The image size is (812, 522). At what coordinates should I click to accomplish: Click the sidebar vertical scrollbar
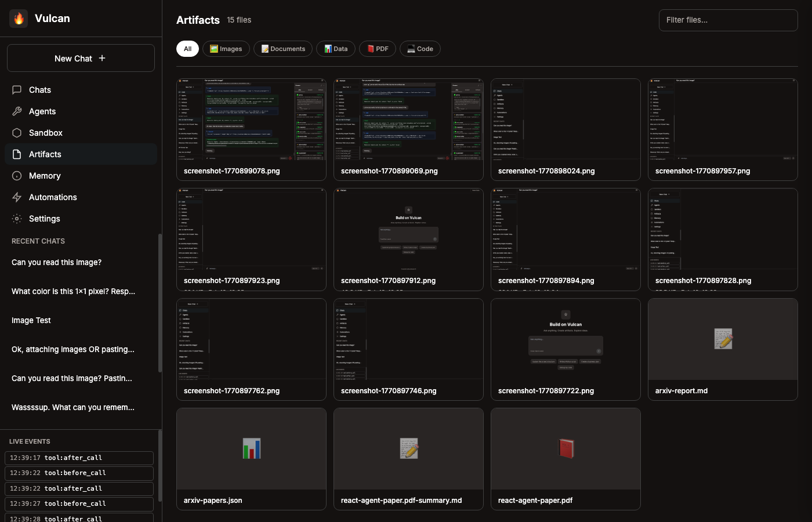[160, 302]
